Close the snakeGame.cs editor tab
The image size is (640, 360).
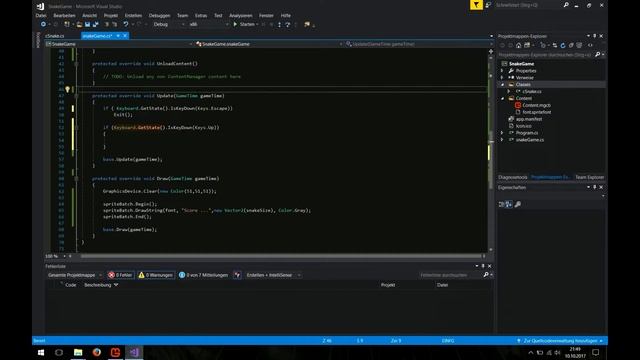click(x=125, y=36)
